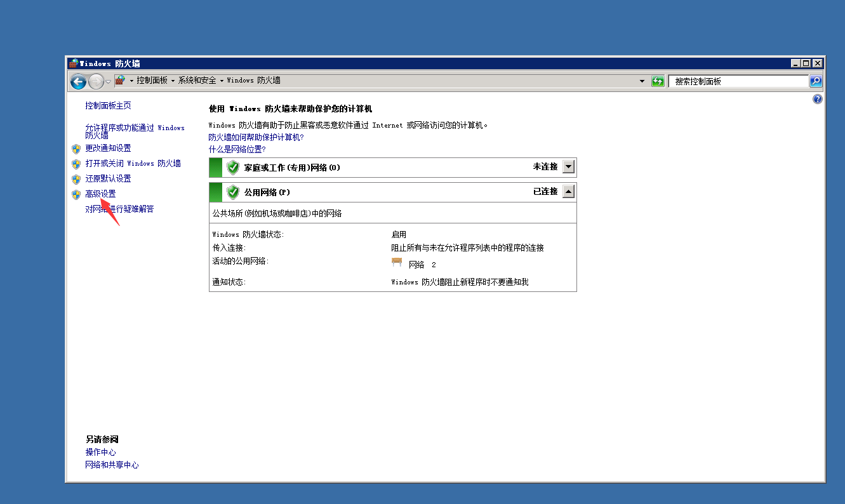Click 控制面板 breadcrumb in address bar
Viewport: 845px width, 504px height.
(x=152, y=81)
